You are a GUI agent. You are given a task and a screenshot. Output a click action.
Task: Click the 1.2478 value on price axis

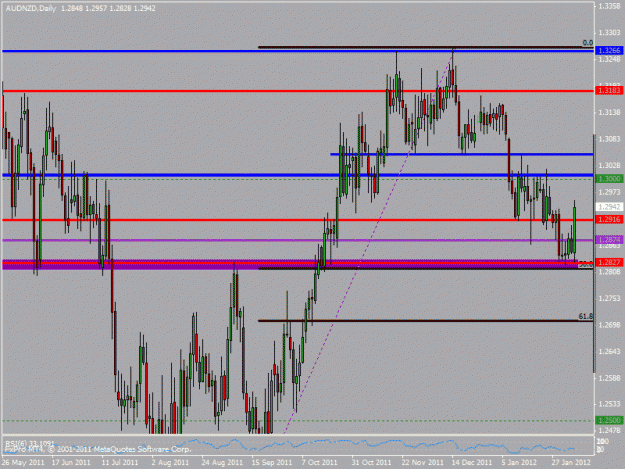pos(610,431)
